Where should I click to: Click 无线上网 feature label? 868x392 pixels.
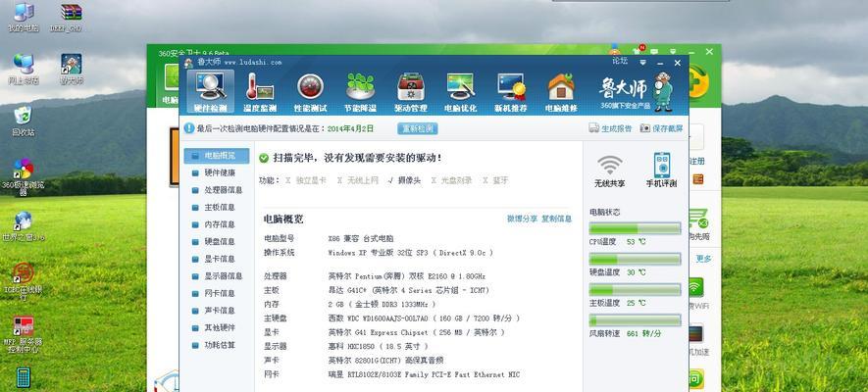point(363,180)
